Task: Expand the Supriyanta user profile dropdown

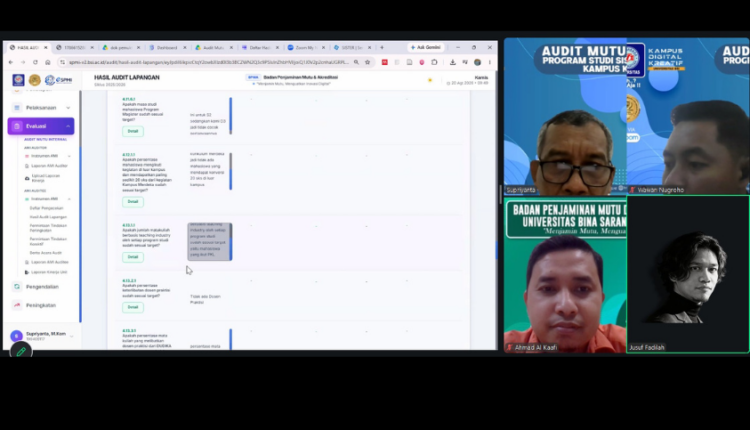Action: [x=72, y=336]
